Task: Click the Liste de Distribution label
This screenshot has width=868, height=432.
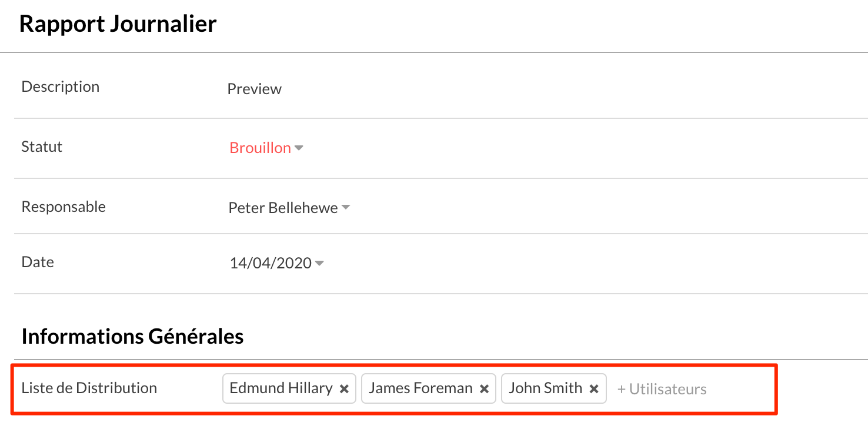Action: (89, 387)
